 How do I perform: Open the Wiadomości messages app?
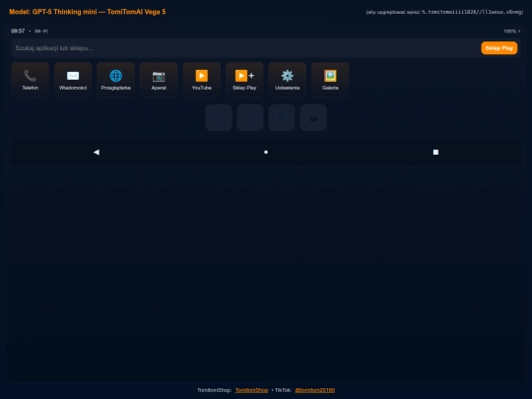click(73, 80)
